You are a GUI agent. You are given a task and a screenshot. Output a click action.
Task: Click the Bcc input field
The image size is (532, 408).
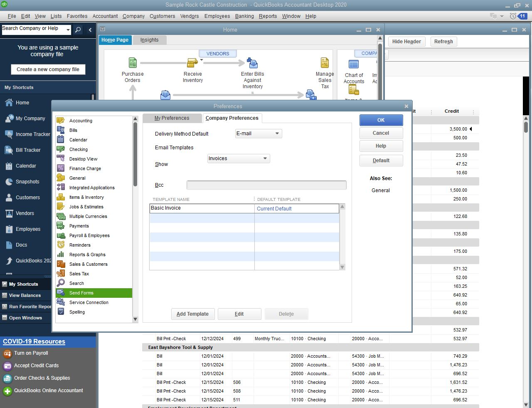point(266,185)
